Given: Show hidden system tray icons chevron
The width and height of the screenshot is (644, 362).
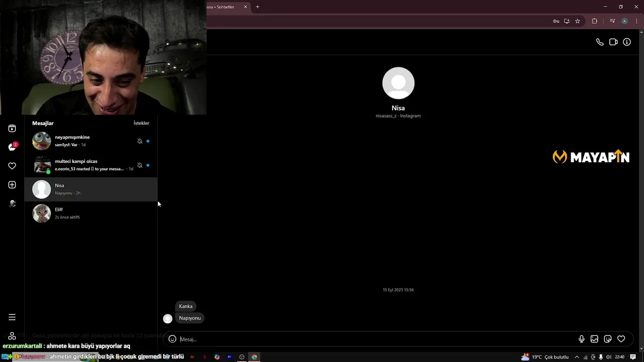Looking at the screenshot, I should (x=577, y=357).
